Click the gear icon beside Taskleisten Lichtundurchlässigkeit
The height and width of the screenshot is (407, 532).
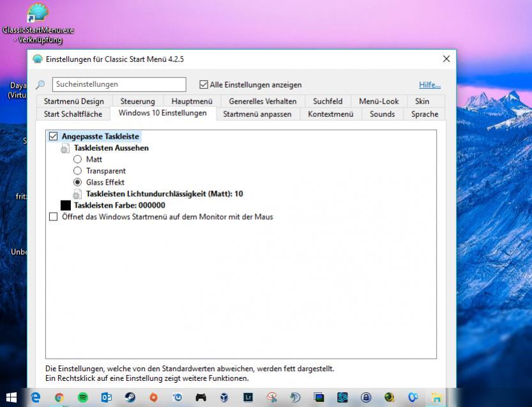(x=77, y=194)
